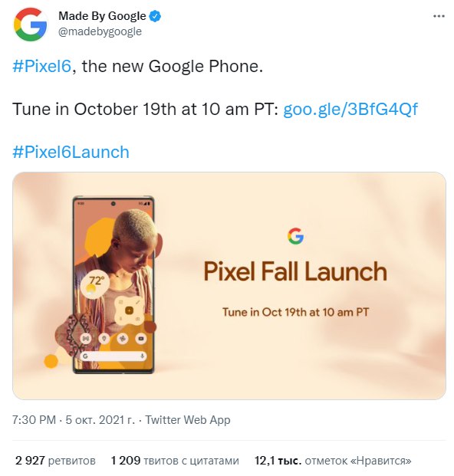Click the YouTube icon on phone dock
The image size is (454, 476).
coord(141,338)
